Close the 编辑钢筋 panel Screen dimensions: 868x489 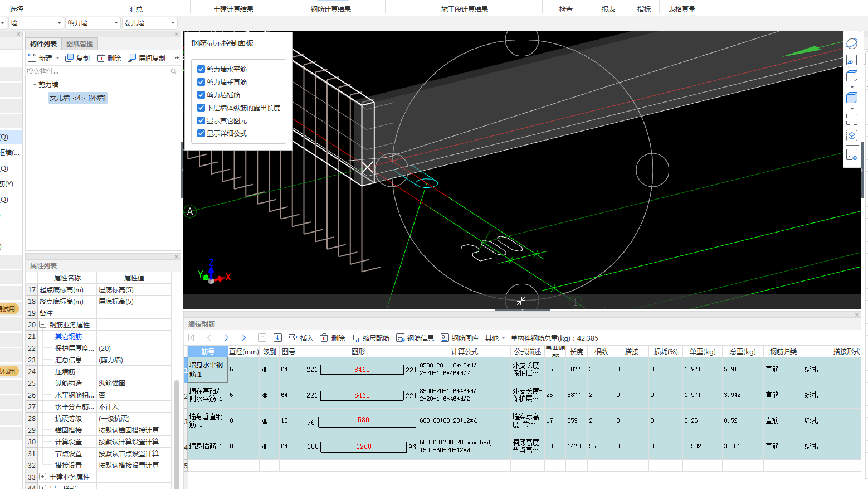tap(857, 315)
